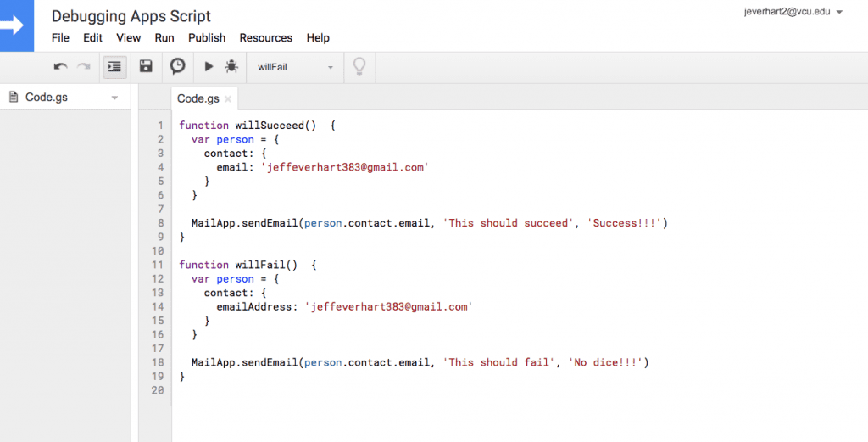This screenshot has height=442, width=868.
Task: Close the Code.gs editor tab
Action: click(227, 99)
